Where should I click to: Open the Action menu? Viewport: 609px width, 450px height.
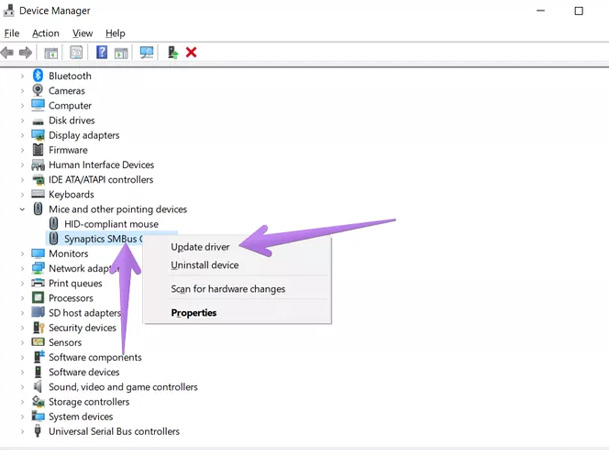coord(45,33)
